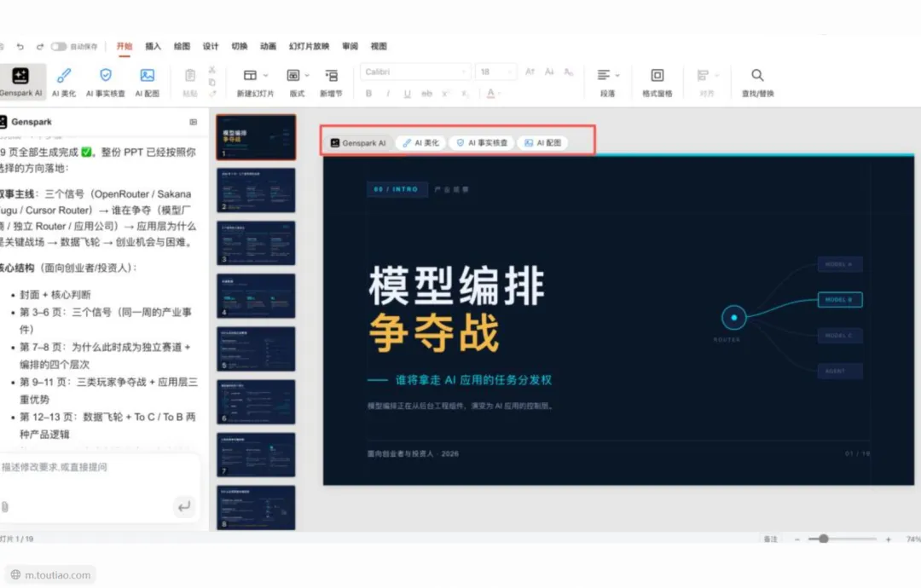Image resolution: width=921 pixels, height=588 pixels.
Task: Select slide 4 thumbnail
Action: pyautogui.click(x=256, y=296)
